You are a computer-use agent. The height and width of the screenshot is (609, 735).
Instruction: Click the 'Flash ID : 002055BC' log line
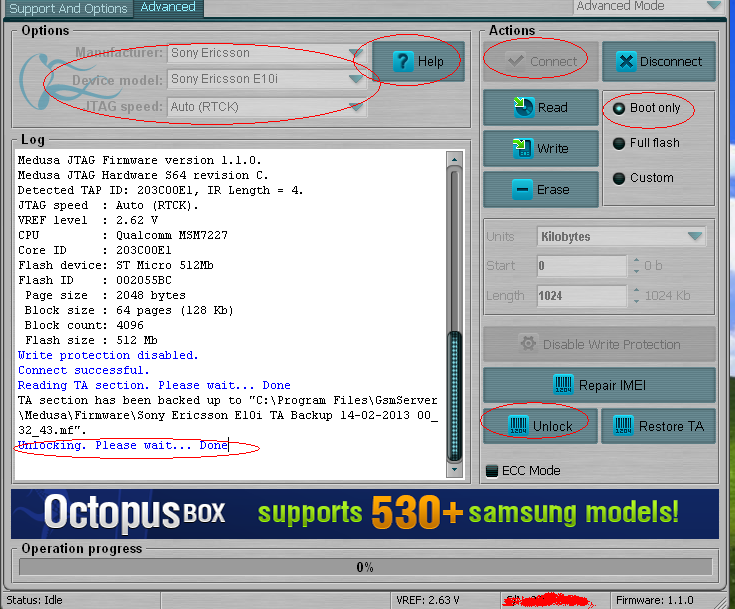[x=95, y=280]
